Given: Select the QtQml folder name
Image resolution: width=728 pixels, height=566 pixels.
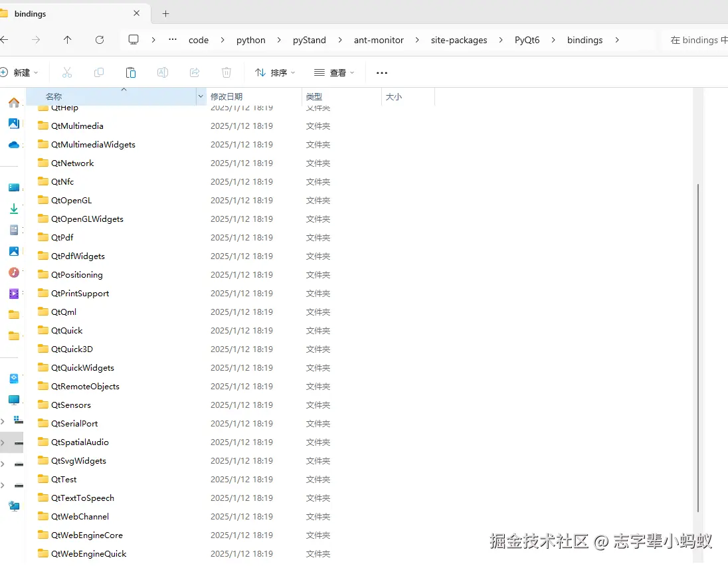Looking at the screenshot, I should pos(64,312).
